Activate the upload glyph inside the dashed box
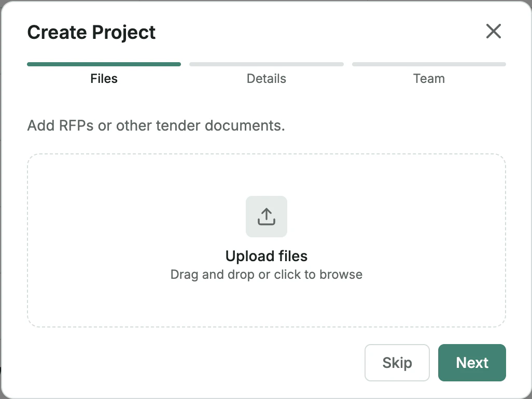Image resolution: width=532 pixels, height=399 pixels. coord(266,217)
